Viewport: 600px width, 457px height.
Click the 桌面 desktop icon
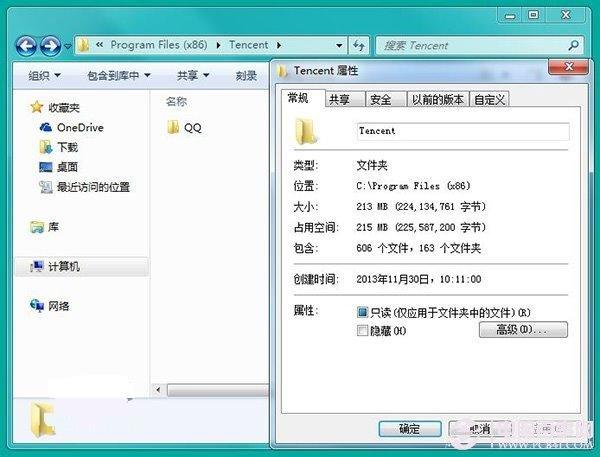[x=46, y=167]
